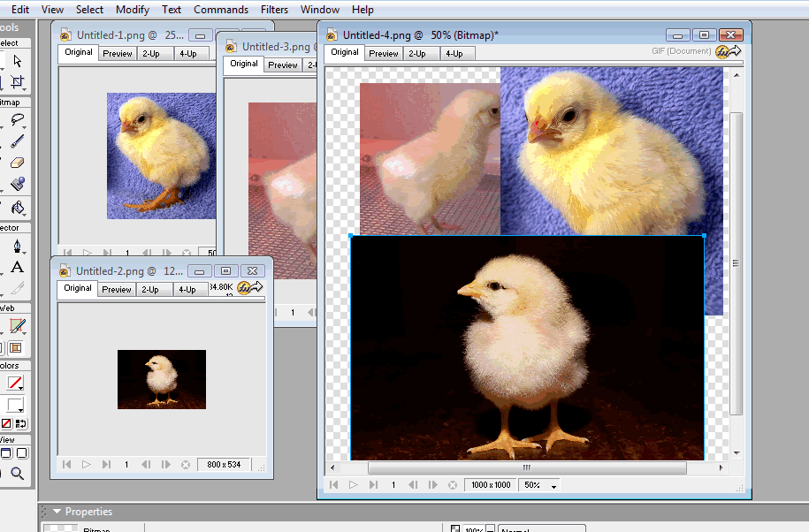Activate the Rubber Stamp tool
Image resolution: width=809 pixels, height=532 pixels.
[x=17, y=185]
